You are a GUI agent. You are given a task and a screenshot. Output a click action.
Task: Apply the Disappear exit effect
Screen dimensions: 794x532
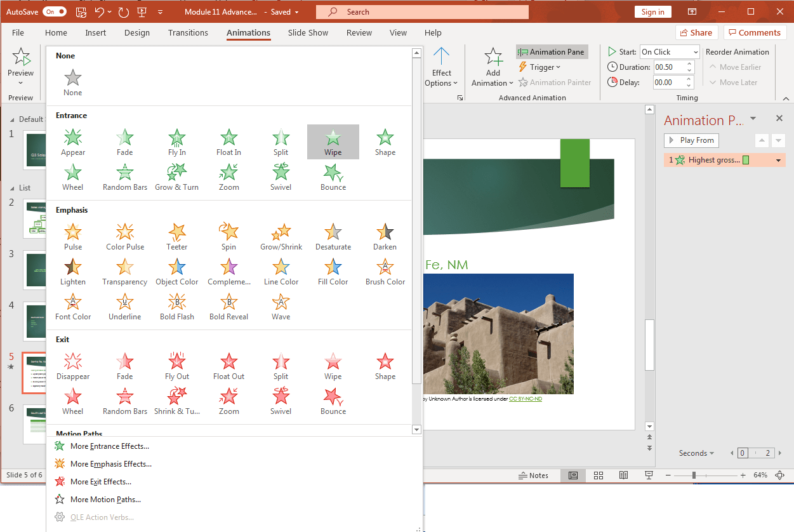click(x=73, y=366)
